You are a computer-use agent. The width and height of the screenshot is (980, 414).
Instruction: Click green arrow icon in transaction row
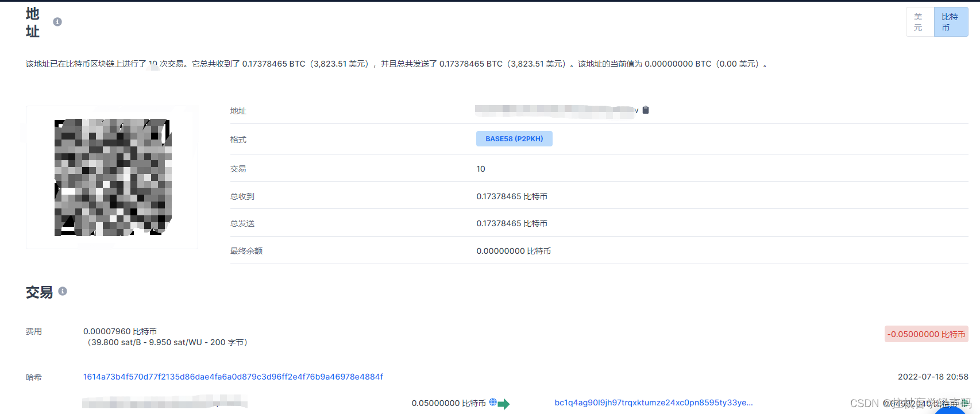click(x=504, y=404)
